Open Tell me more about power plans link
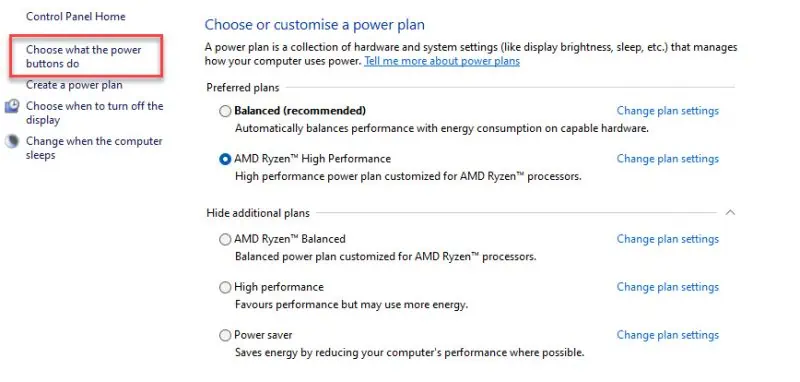The height and width of the screenshot is (382, 800). 442,62
